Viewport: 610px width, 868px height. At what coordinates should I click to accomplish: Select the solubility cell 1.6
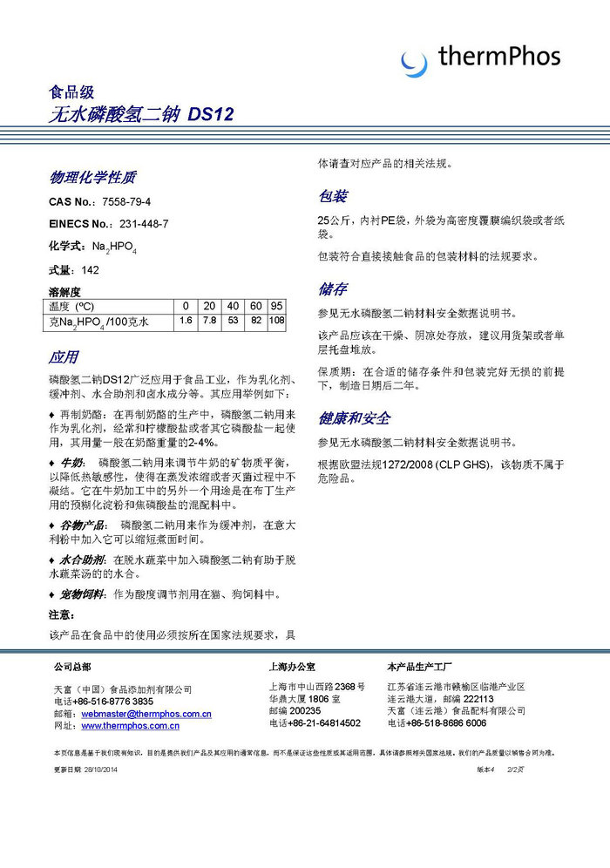[x=186, y=321]
